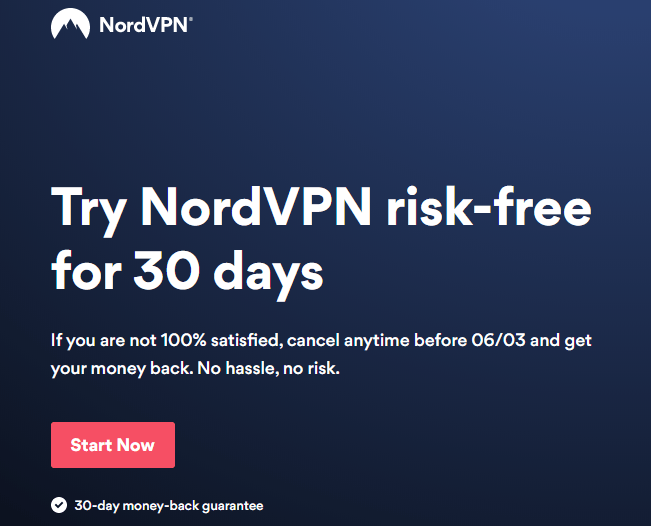Viewport: 651px width, 526px height.
Task: Click the word 'risk-free' in the headline
Action: point(489,206)
